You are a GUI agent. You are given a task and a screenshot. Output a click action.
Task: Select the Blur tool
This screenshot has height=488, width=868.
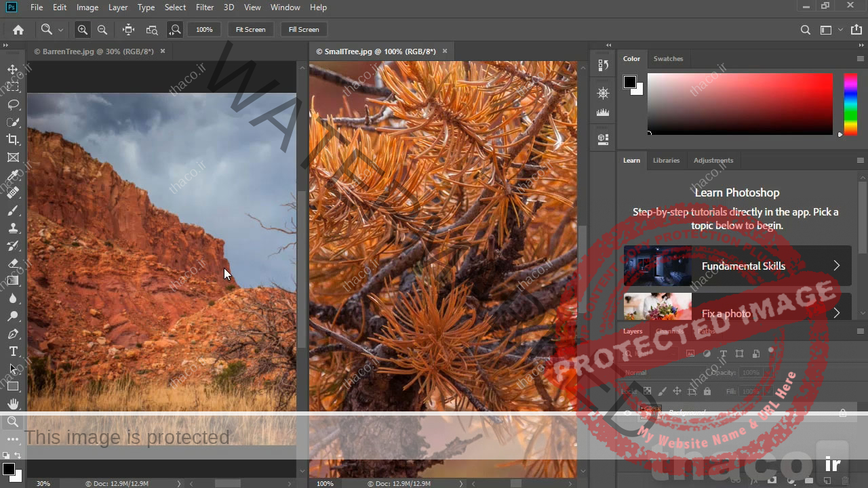13,298
